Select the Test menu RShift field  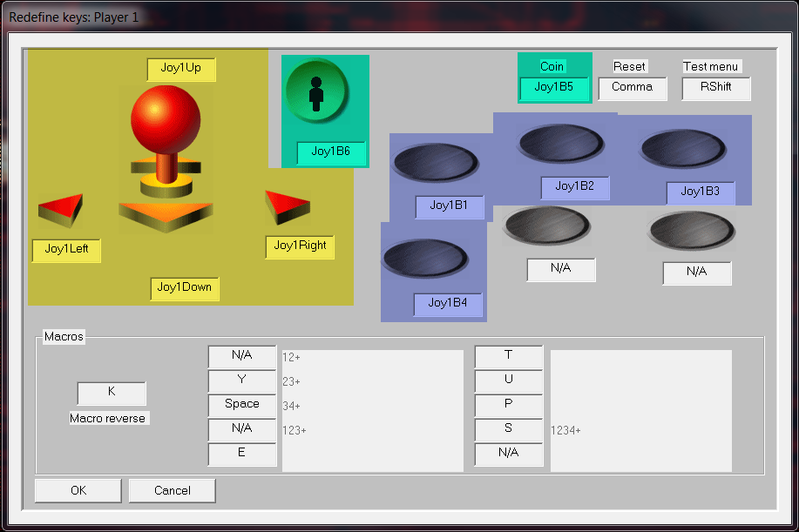715,88
